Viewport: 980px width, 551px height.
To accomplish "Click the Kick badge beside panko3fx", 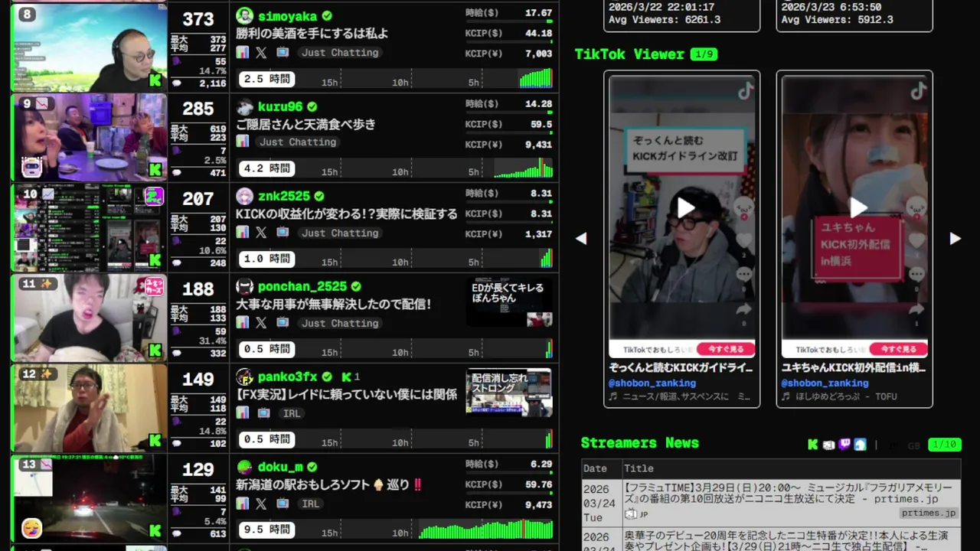I will point(347,377).
